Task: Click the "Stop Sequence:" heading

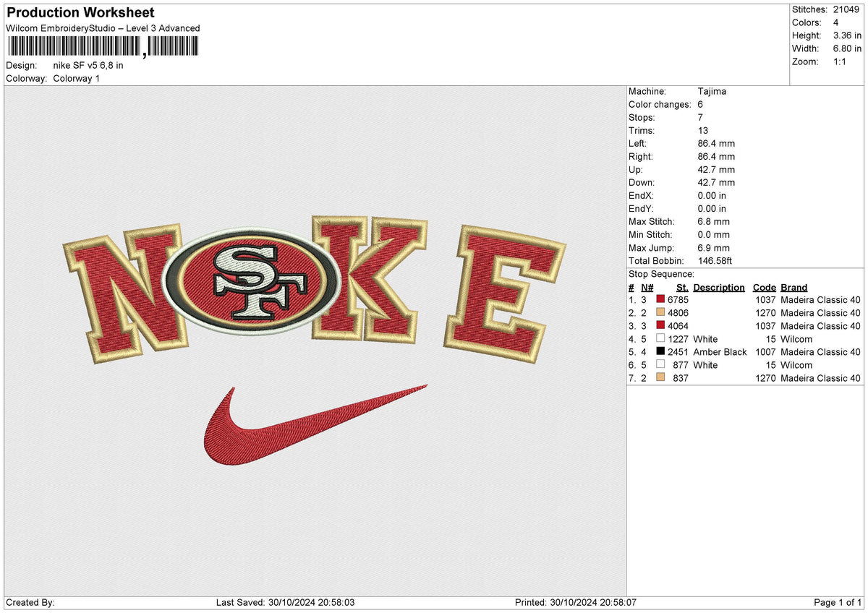Action: click(x=661, y=274)
